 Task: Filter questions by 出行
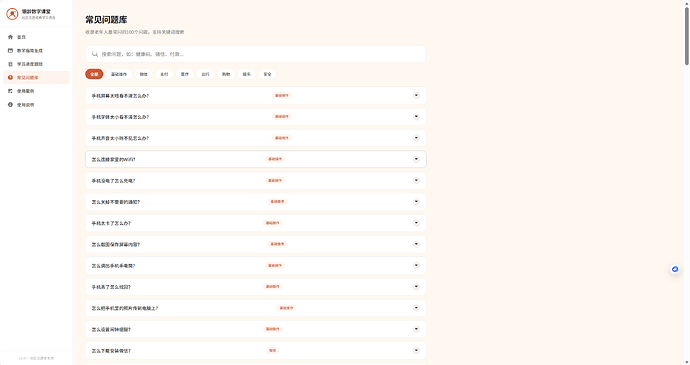point(206,74)
